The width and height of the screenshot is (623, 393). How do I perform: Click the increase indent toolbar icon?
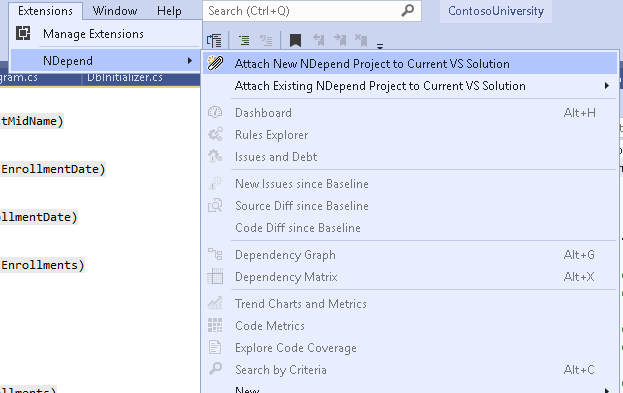(244, 40)
